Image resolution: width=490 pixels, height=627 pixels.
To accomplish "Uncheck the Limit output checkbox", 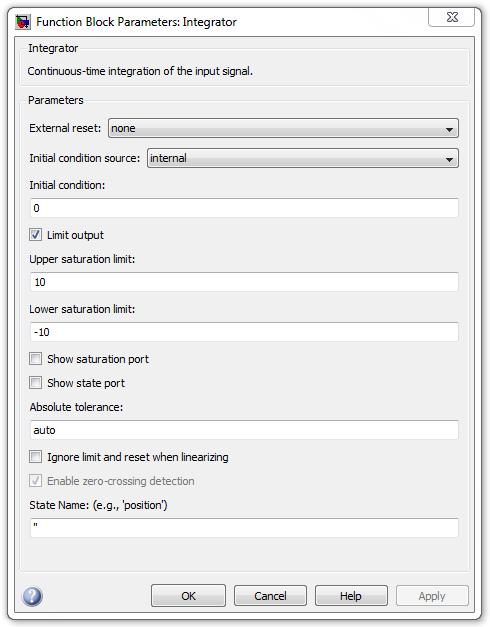I will click(x=35, y=235).
